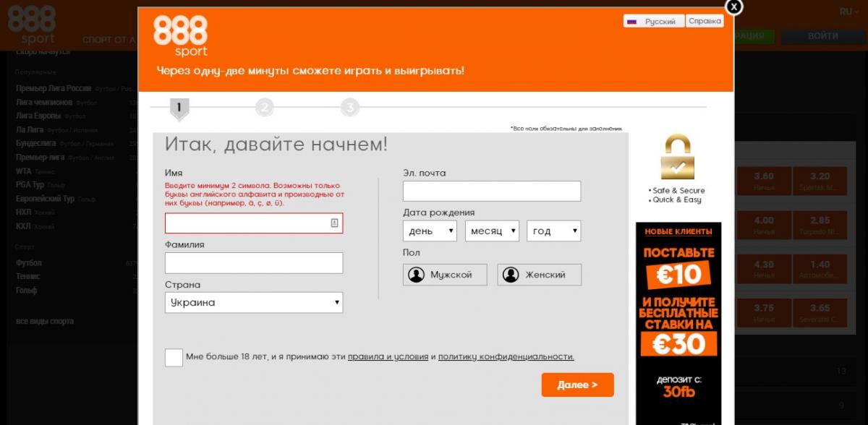Image resolution: width=868 pixels, height=425 pixels.
Task: Select Теннис in the sports list
Action: 28,277
